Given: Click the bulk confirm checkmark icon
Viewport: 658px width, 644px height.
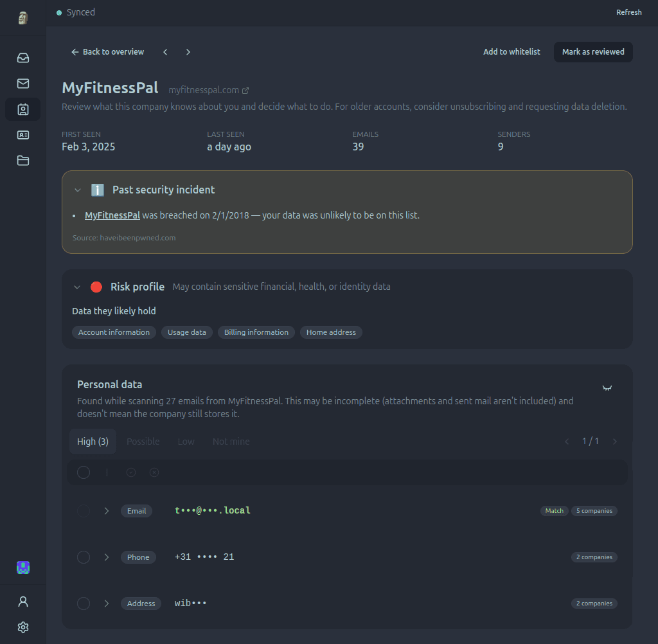Looking at the screenshot, I should pos(131,472).
